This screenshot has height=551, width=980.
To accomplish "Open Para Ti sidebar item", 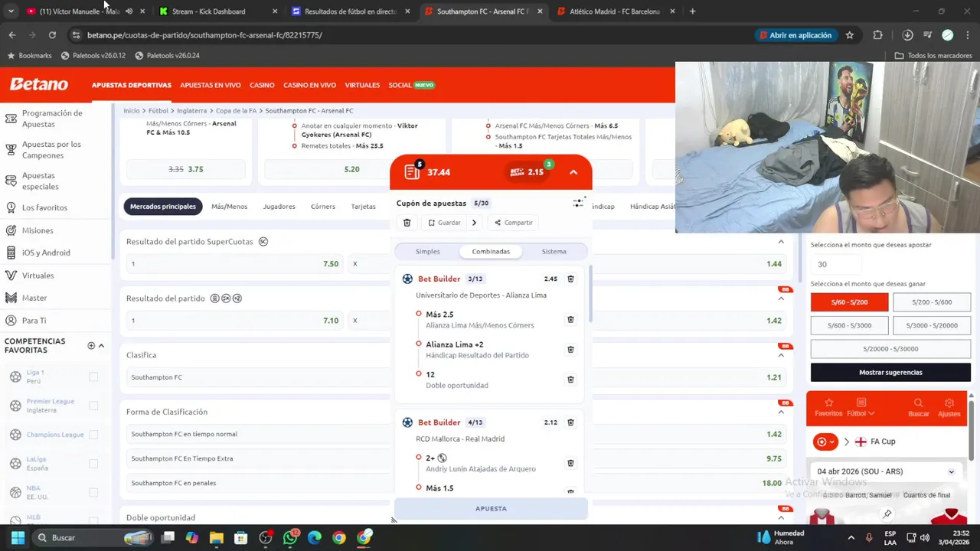I will point(34,321).
